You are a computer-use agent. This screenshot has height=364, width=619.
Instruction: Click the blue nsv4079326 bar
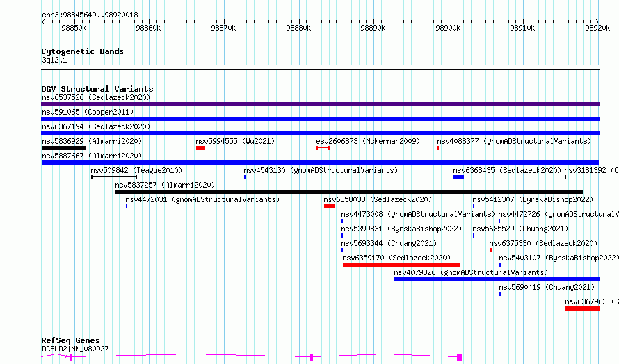tap(497, 279)
